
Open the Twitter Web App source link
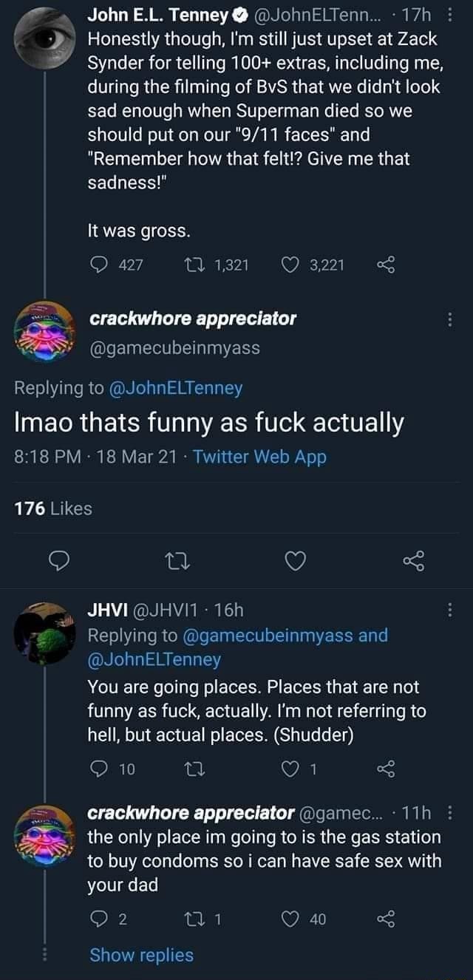click(259, 457)
